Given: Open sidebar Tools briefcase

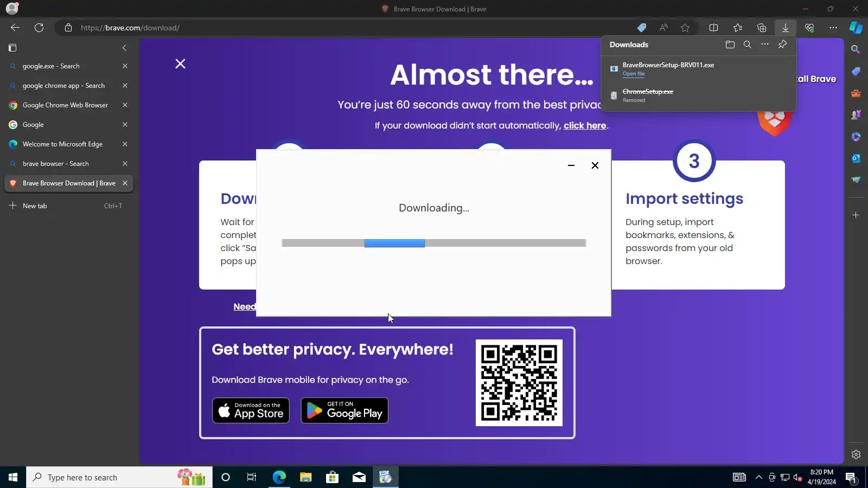Looking at the screenshot, I should [856, 93].
